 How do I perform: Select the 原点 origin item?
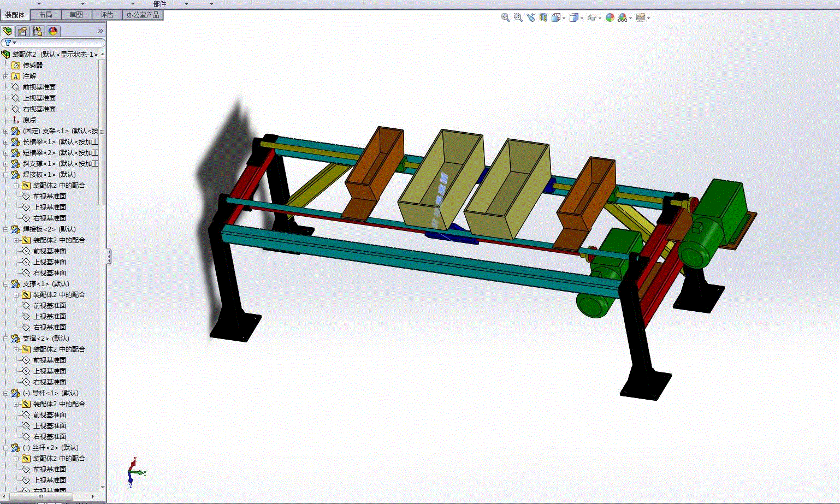coord(29,120)
